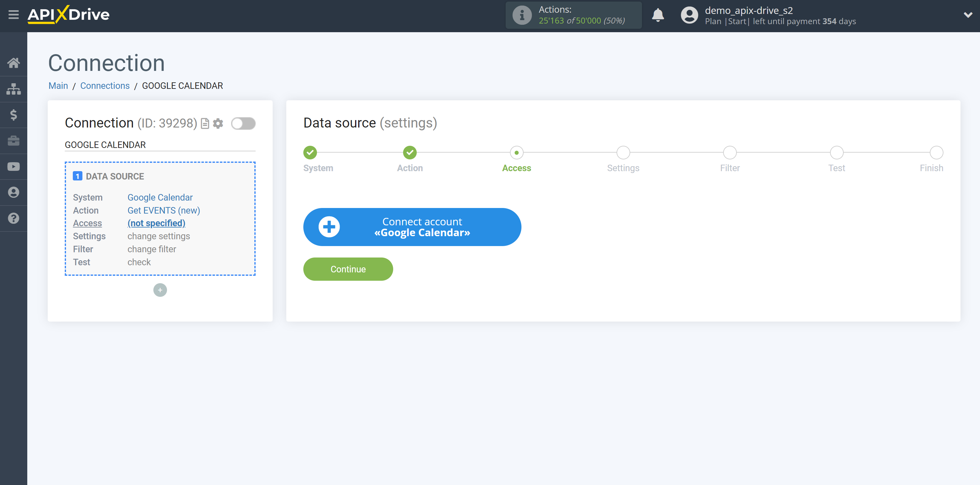Image resolution: width=980 pixels, height=485 pixels.
Task: Click the user profile icon in sidebar
Action: click(14, 192)
